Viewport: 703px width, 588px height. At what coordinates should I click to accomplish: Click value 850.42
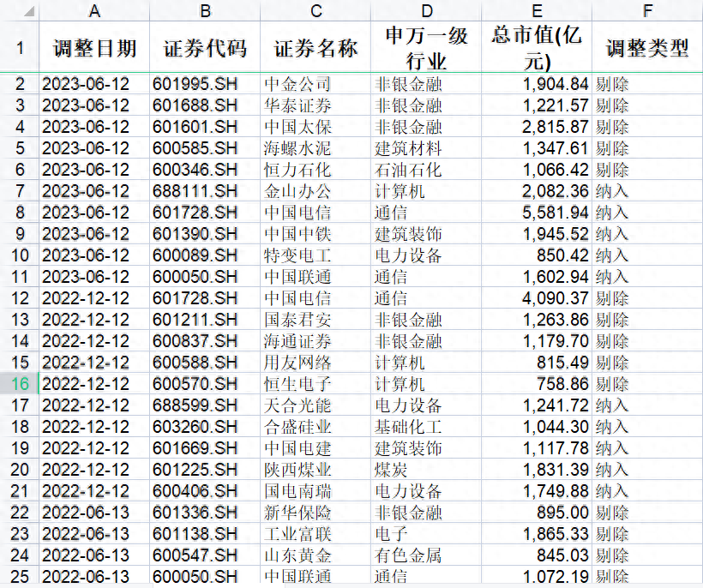[x=537, y=255]
